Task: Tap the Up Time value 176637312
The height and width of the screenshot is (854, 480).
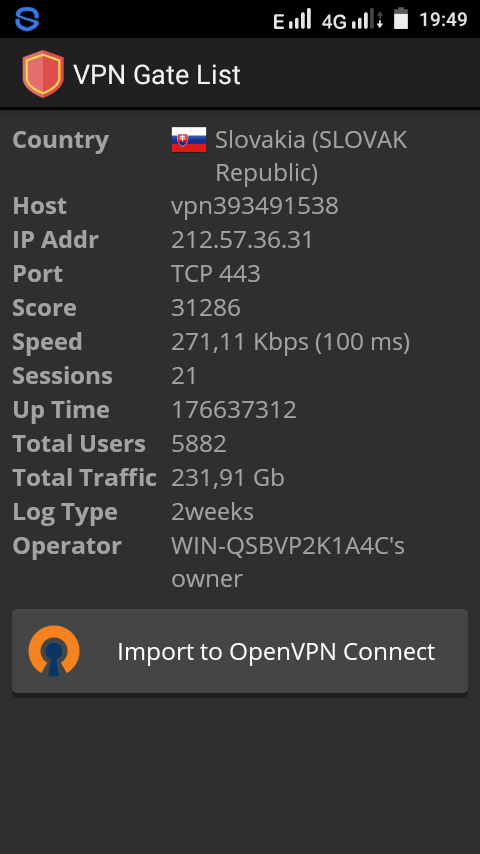Action: click(234, 410)
